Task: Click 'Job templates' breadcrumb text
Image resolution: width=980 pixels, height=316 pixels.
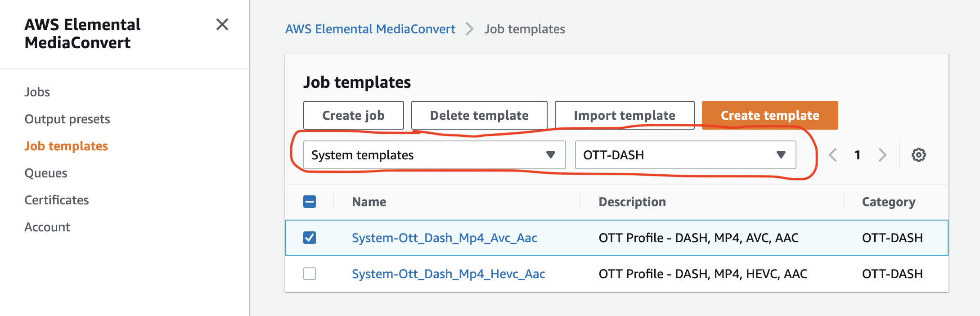Action: pos(525,29)
